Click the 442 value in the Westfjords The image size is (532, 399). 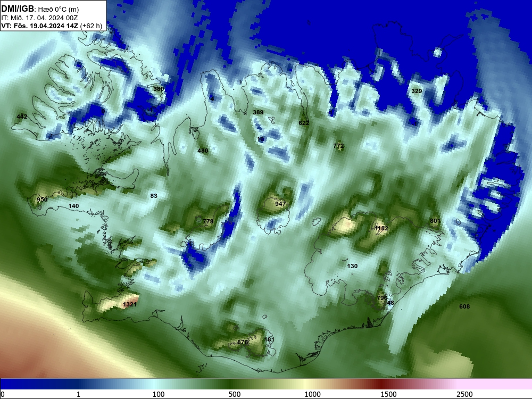coord(22,117)
